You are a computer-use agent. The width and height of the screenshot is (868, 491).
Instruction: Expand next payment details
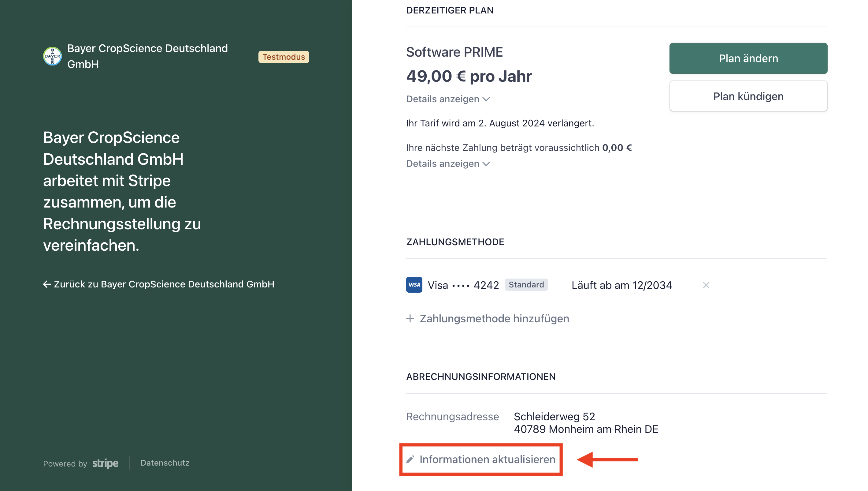coord(443,163)
